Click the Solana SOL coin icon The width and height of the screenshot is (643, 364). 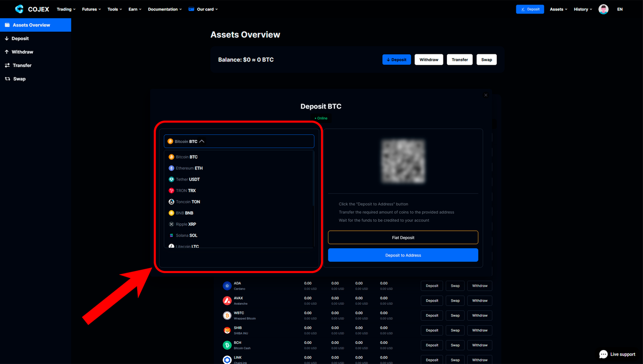tap(171, 235)
